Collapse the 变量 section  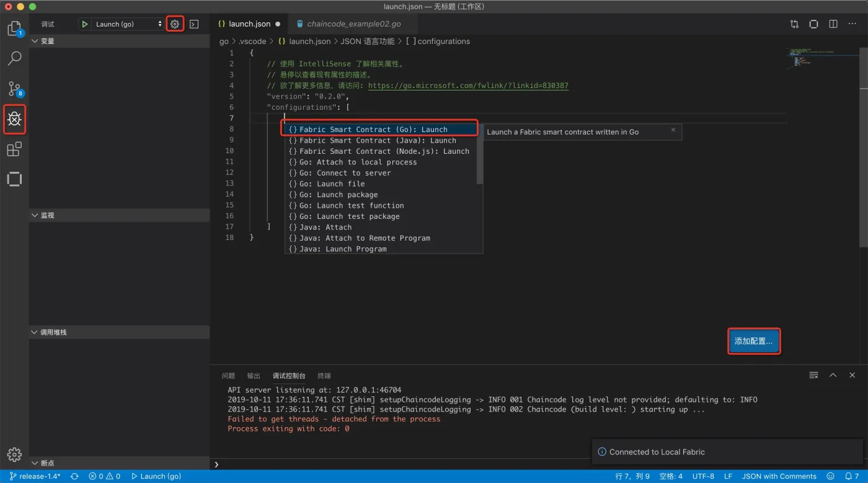point(119,41)
